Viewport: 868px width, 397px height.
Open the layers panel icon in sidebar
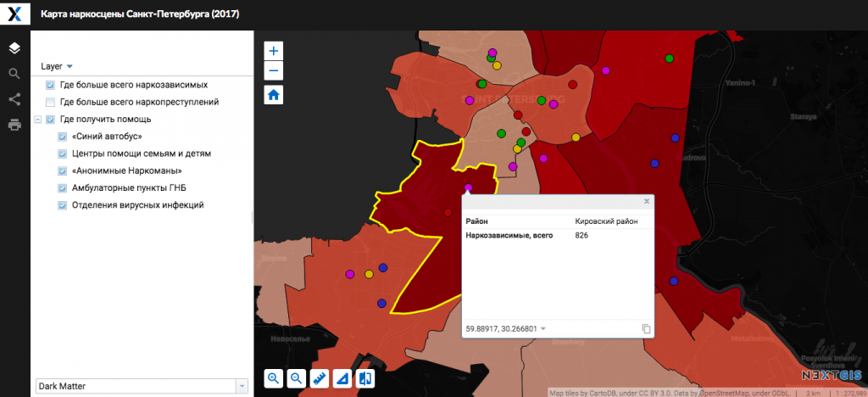click(x=14, y=48)
